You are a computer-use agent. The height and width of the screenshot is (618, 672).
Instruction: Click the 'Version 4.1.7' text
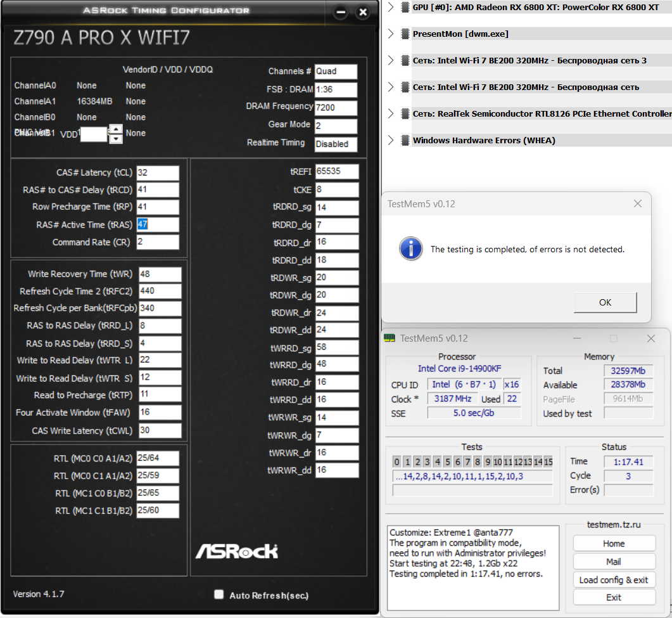point(39,594)
